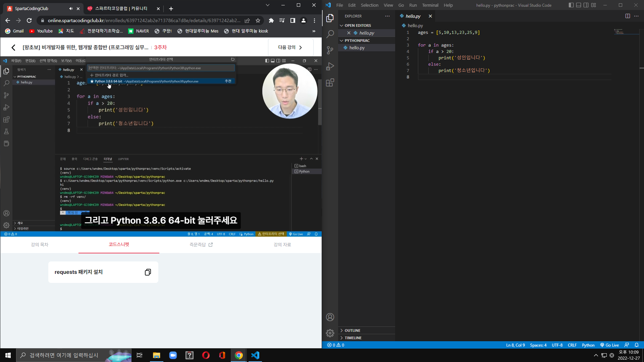
Task: Change language mode from Python in status bar
Action: coord(588,345)
